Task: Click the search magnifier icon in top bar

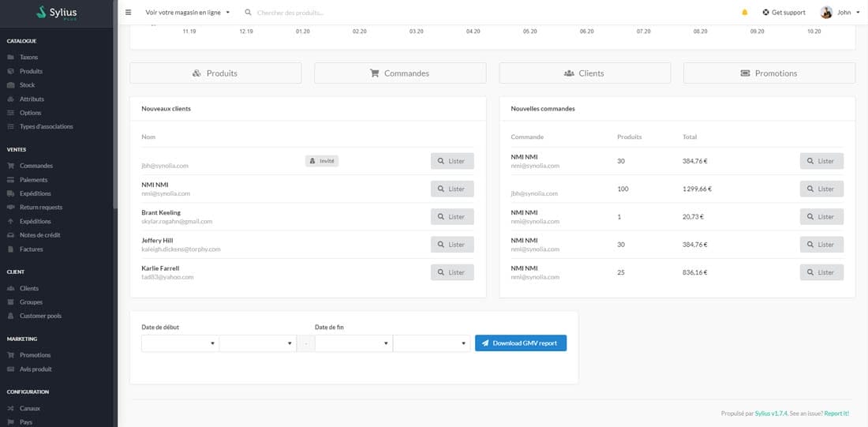Action: pyautogui.click(x=248, y=12)
